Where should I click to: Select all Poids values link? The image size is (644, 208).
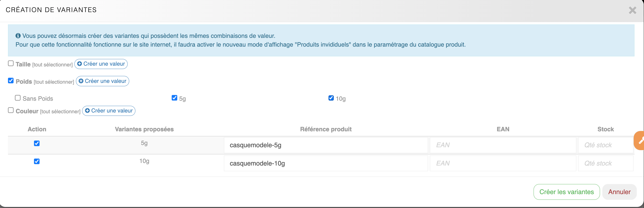(x=54, y=82)
